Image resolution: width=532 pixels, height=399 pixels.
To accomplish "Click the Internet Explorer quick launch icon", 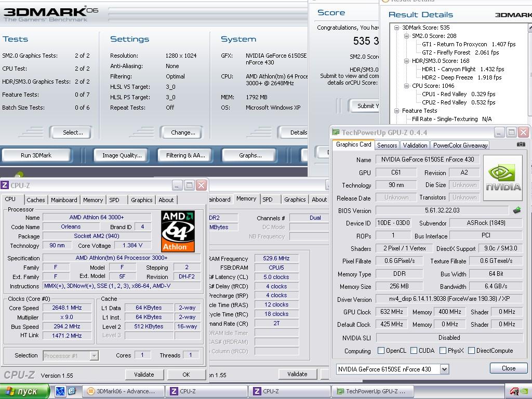I will (x=72, y=391).
